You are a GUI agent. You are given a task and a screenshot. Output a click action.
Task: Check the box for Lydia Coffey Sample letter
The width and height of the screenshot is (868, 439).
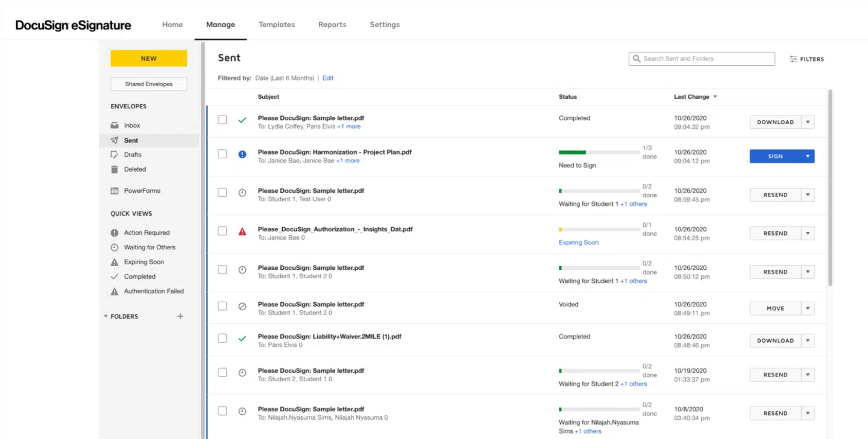pos(222,120)
